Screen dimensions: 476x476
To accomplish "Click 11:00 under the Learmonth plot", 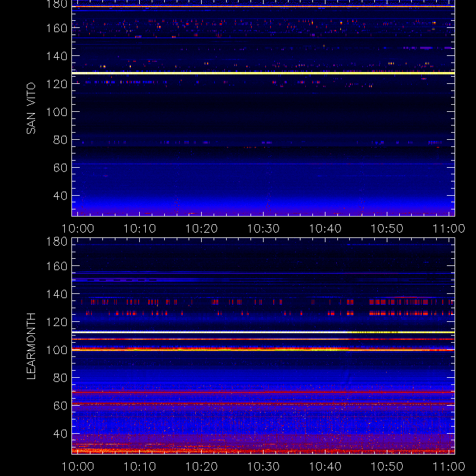I will pos(449,466).
